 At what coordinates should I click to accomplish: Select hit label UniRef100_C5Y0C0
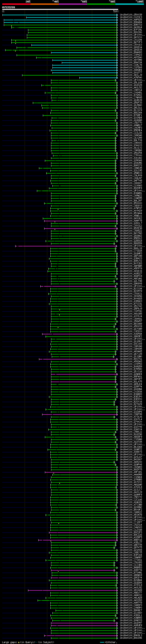[x=131, y=45]
